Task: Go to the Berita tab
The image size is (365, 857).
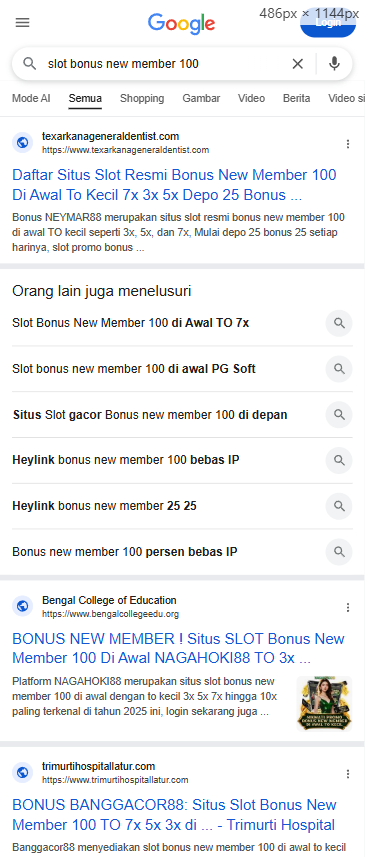Action: point(297,98)
